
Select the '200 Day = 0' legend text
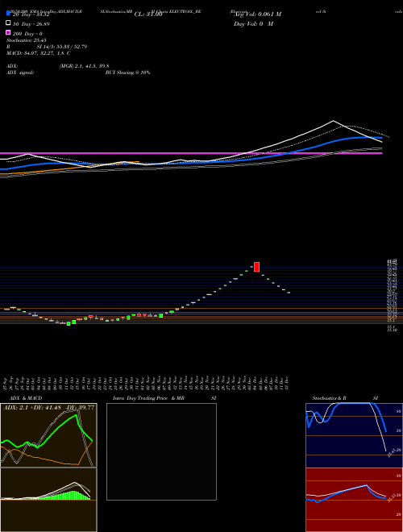point(27,34)
